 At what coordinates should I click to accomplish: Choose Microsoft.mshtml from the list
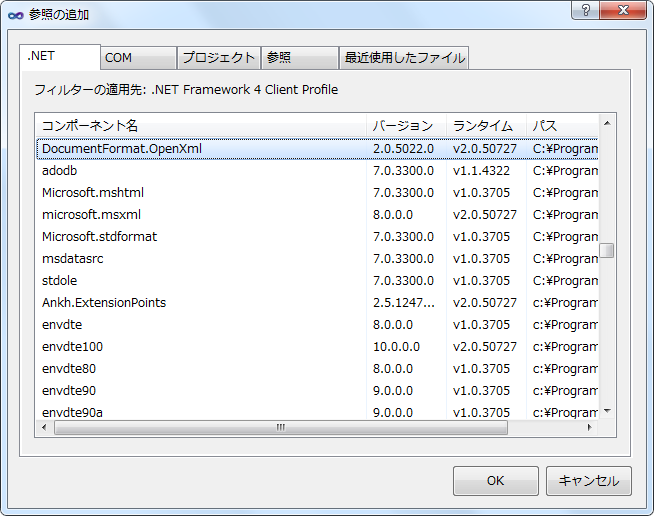[93, 193]
